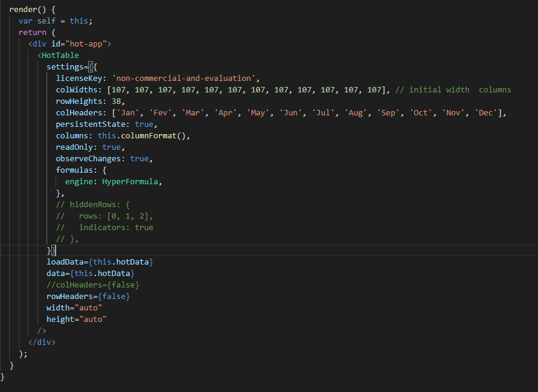Click the 'render()' method name
538x392 pixels.
27,10
